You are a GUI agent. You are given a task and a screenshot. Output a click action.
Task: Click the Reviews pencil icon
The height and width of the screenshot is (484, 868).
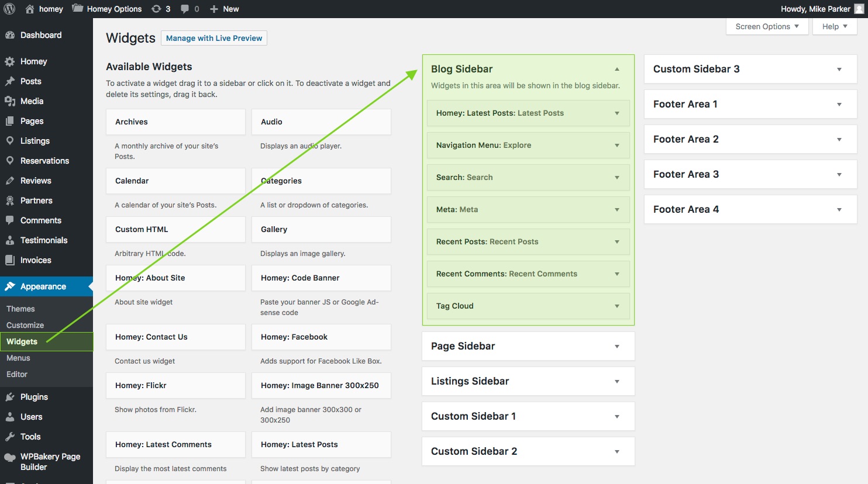[10, 181]
